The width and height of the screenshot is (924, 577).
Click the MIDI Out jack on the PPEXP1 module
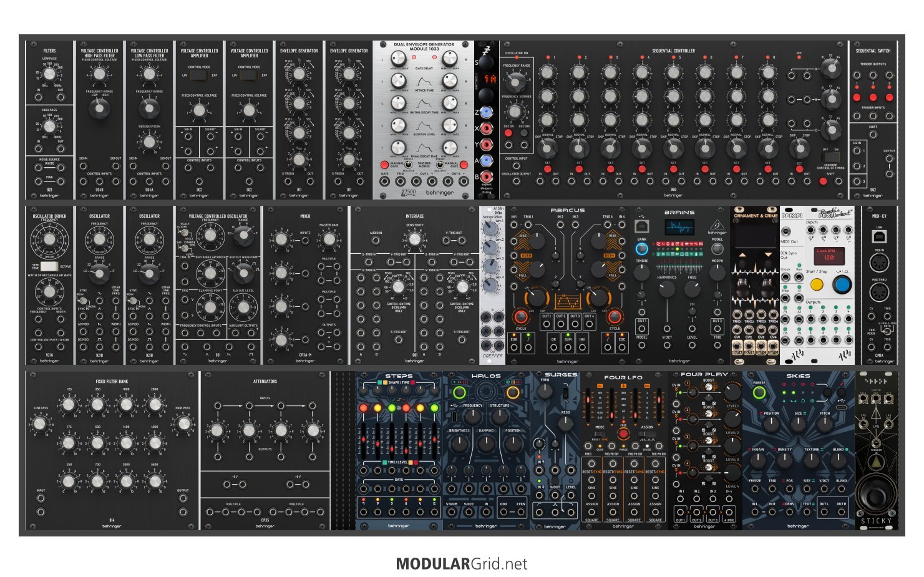[x=785, y=233]
